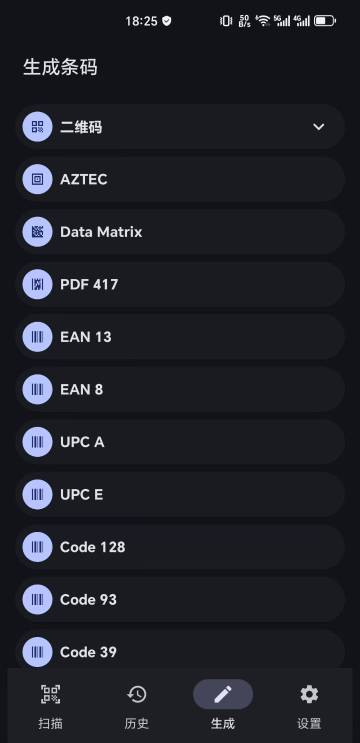
Task: Select the 生成 generate tab
Action: [223, 706]
